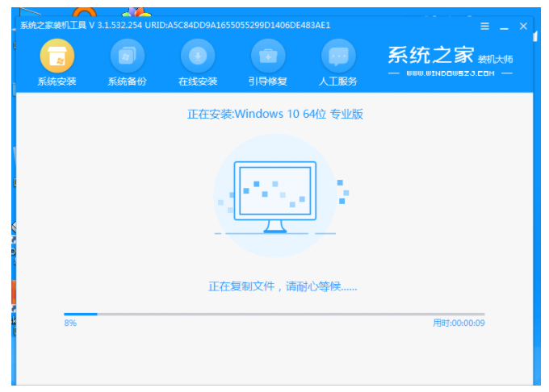The image size is (549, 392).
Task: Go to the 在线安装 tab label
Action: pyautogui.click(x=197, y=81)
